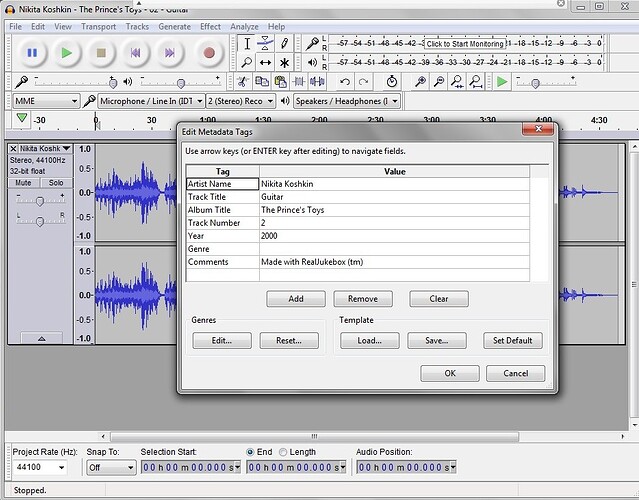Select the Envelope tool

click(x=265, y=44)
